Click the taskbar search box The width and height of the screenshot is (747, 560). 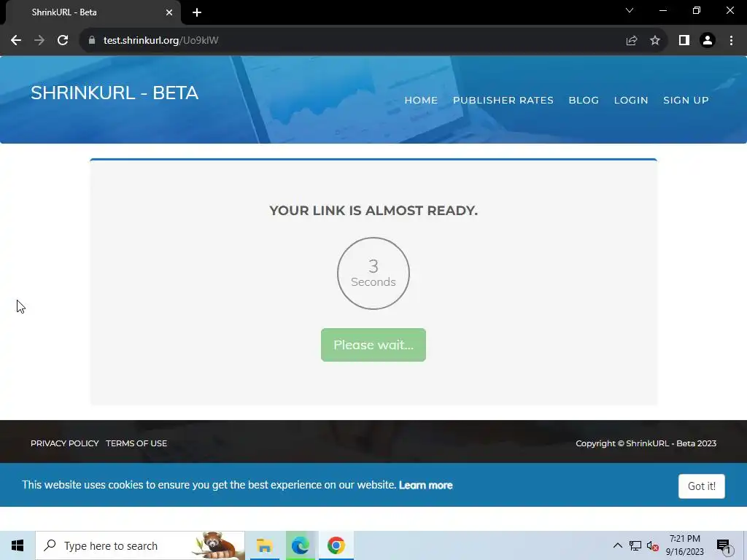140,545
